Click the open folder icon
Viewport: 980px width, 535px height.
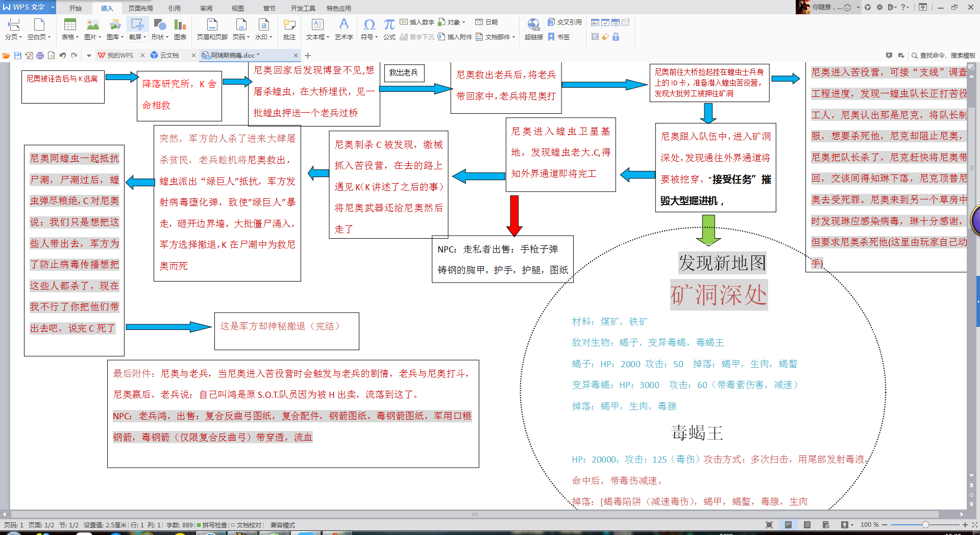pyautogui.click(x=6, y=56)
